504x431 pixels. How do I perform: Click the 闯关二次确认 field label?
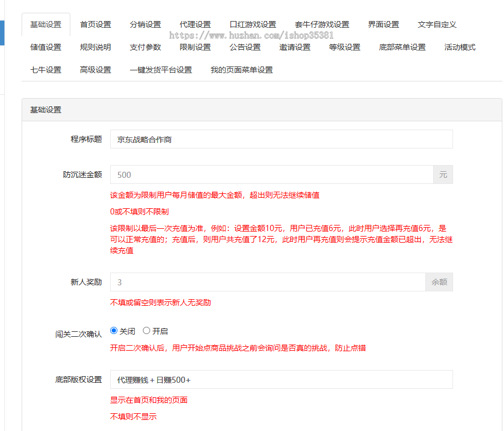[x=79, y=334]
